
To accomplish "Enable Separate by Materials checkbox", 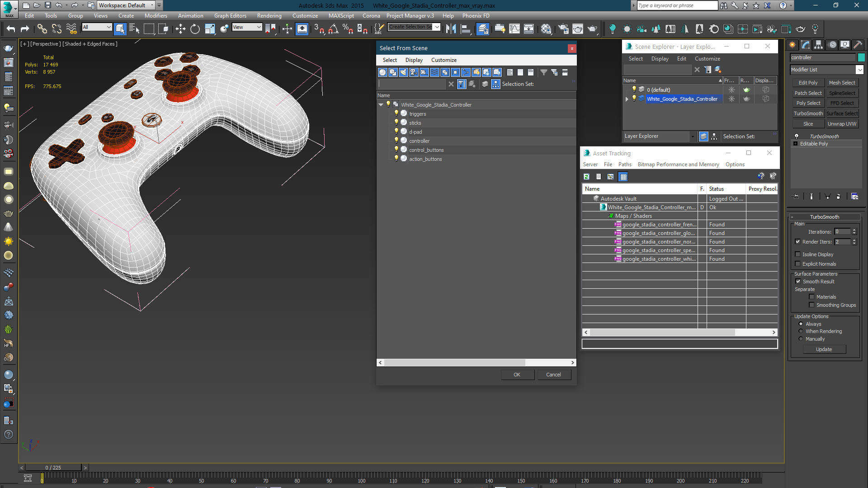I will [811, 297].
